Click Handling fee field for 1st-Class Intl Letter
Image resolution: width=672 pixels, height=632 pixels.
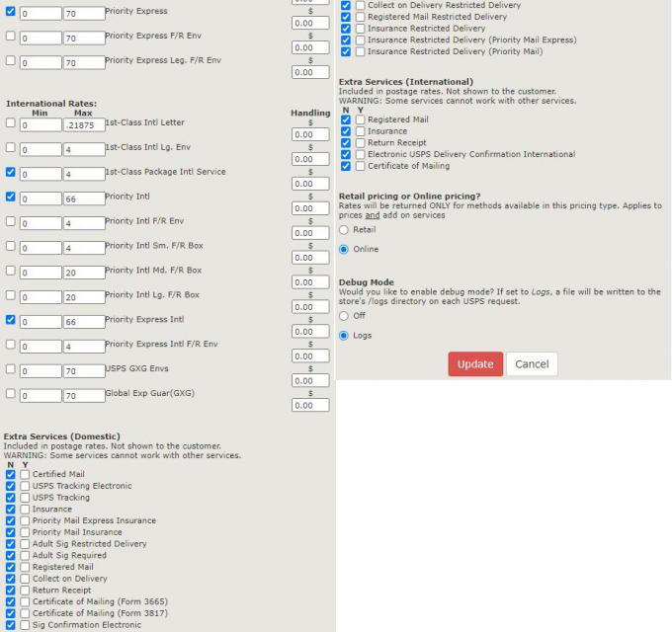[x=310, y=134]
